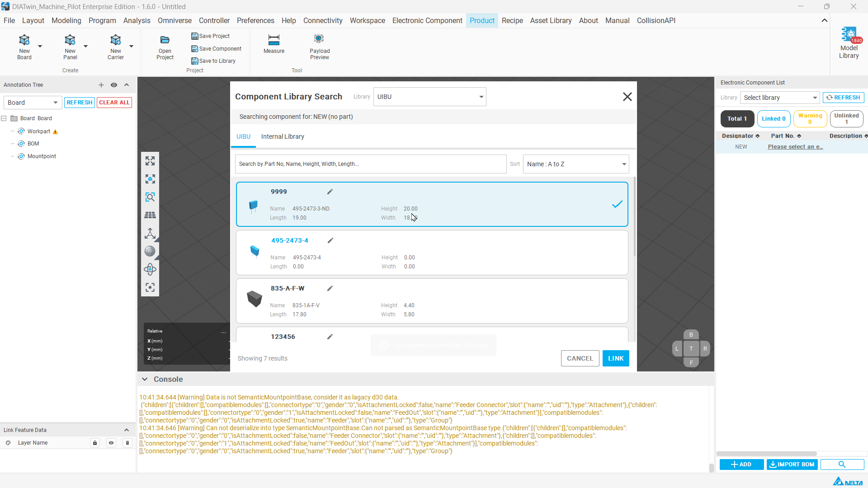Open Project from the ribbon

pos(165,47)
